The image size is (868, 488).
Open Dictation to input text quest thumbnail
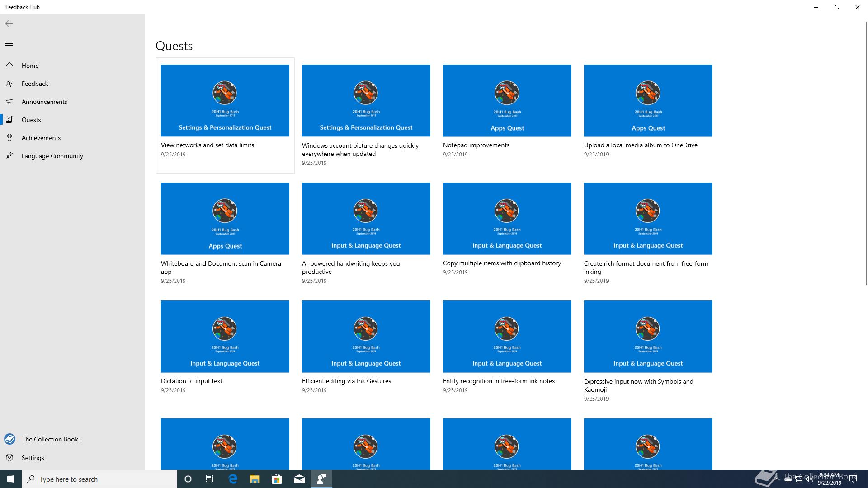pos(225,336)
